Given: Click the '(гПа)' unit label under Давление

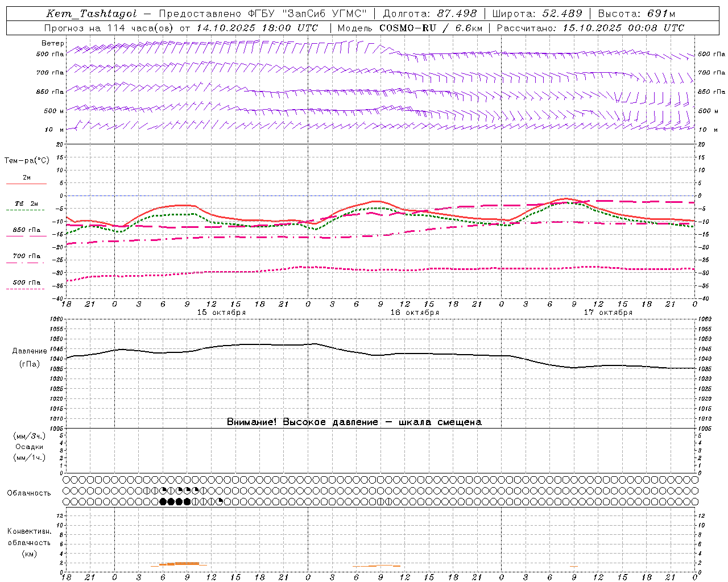Looking at the screenshot, I should tap(30, 364).
